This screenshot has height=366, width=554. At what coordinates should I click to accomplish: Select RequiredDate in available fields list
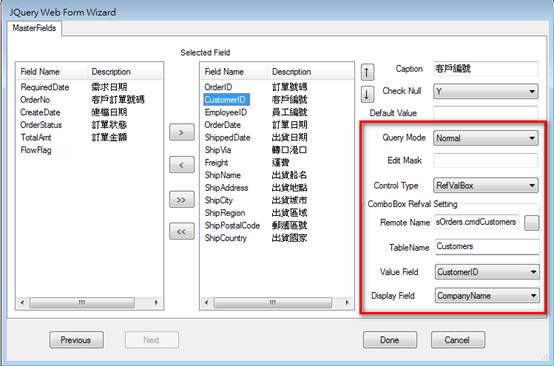click(x=45, y=87)
